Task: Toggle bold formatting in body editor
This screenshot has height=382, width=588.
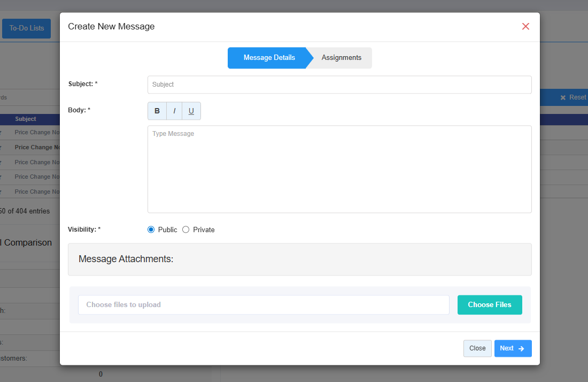Action: tap(157, 111)
